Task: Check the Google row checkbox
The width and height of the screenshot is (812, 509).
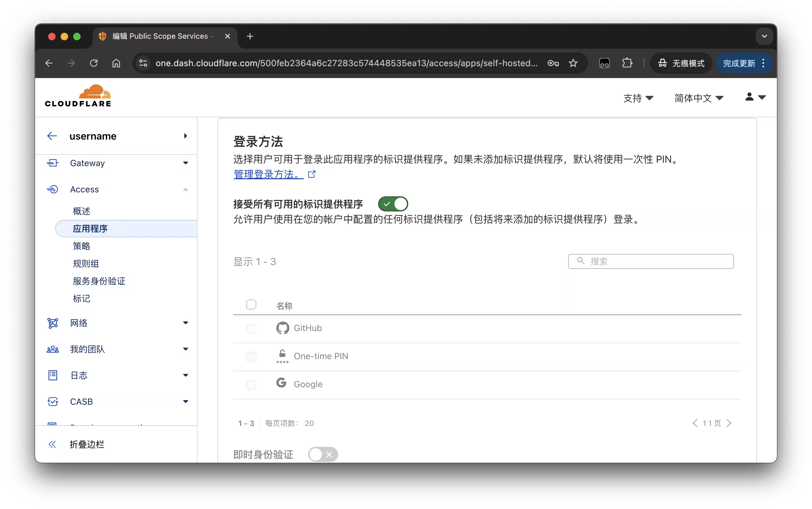Action: [x=251, y=384]
